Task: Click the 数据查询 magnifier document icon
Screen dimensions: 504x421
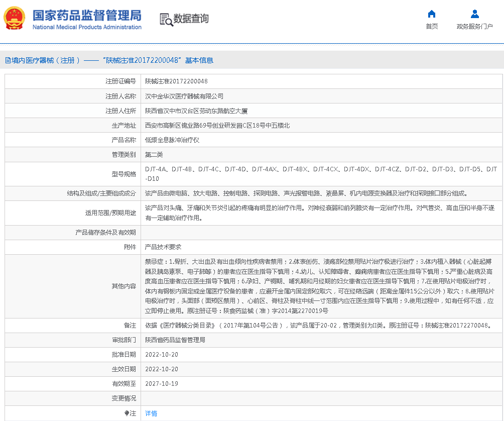Action: (166, 19)
